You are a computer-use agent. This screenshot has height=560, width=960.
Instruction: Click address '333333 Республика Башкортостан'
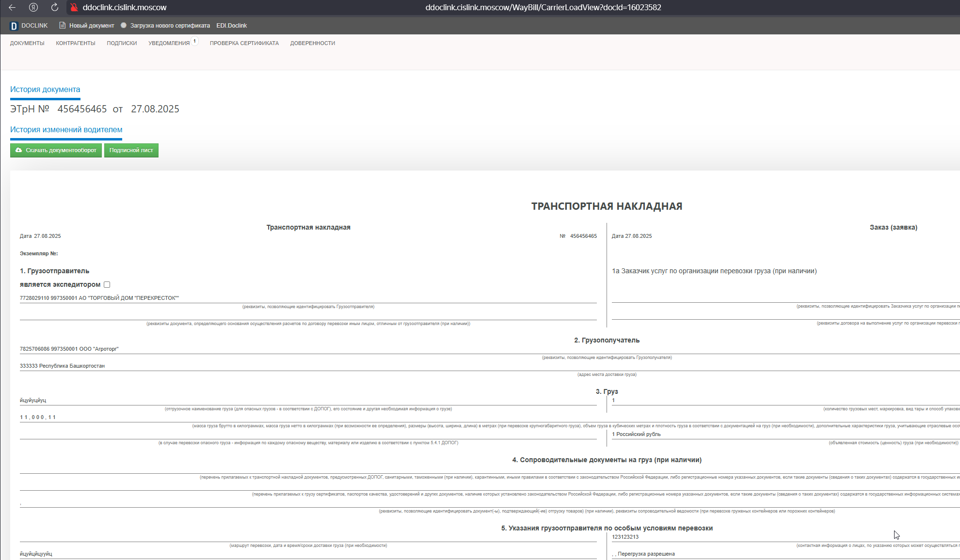[62, 366]
